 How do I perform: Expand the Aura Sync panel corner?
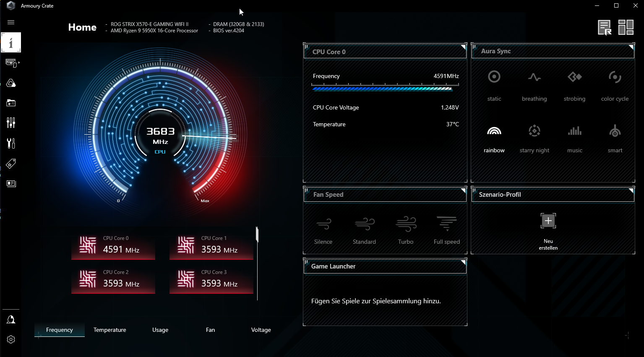[631, 47]
